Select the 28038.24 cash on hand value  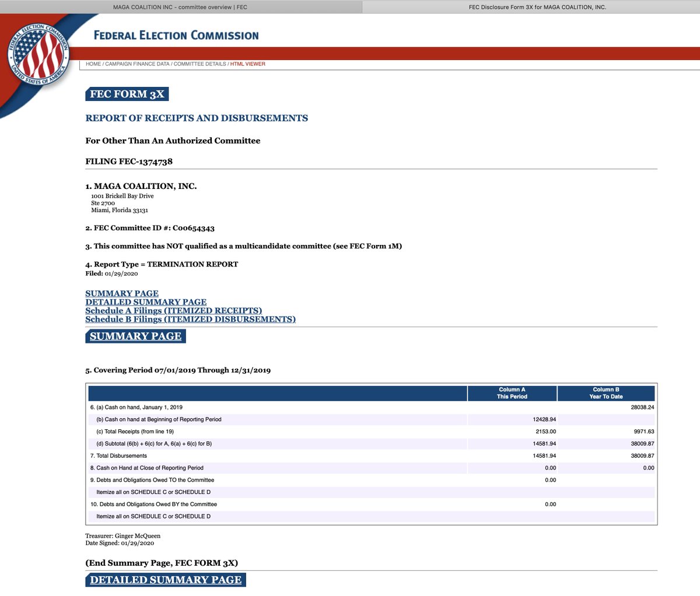click(x=642, y=407)
